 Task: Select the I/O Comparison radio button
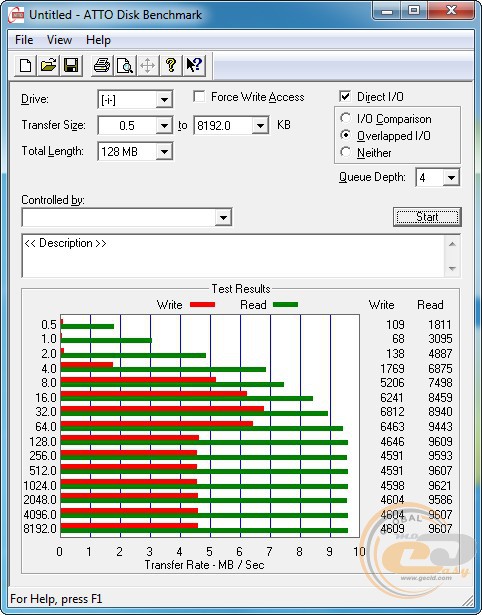click(346, 118)
